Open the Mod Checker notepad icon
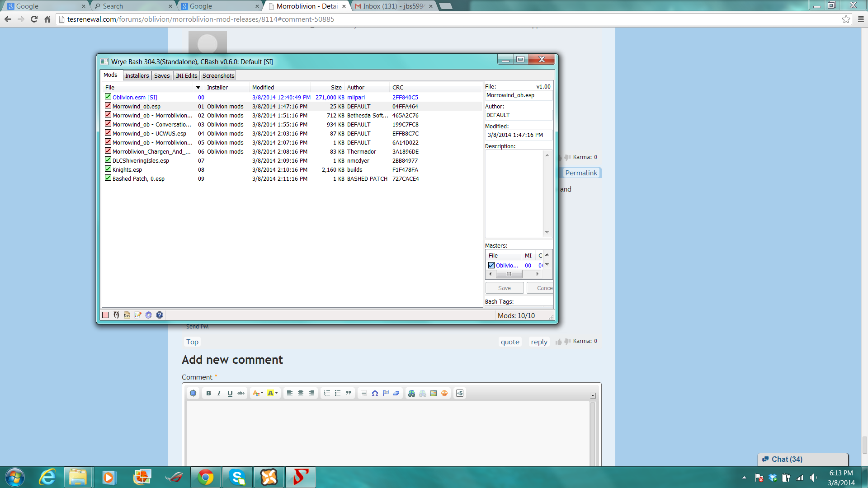 coord(138,315)
